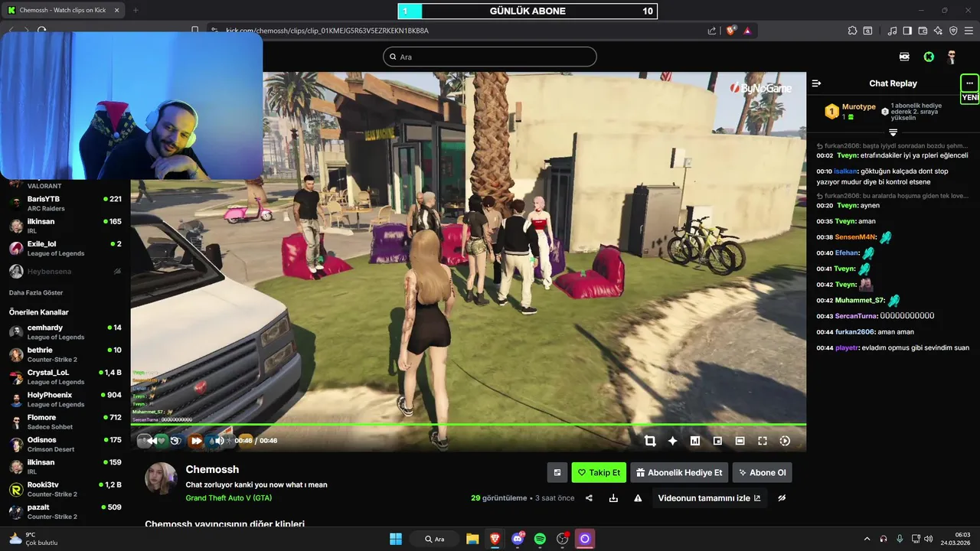The width and height of the screenshot is (980, 551).
Task: Open a new browser tab
Action: click(136, 10)
